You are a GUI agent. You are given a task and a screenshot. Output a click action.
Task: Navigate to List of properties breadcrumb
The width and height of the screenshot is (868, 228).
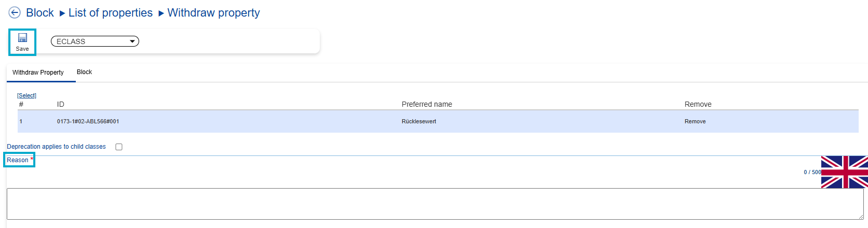(111, 13)
